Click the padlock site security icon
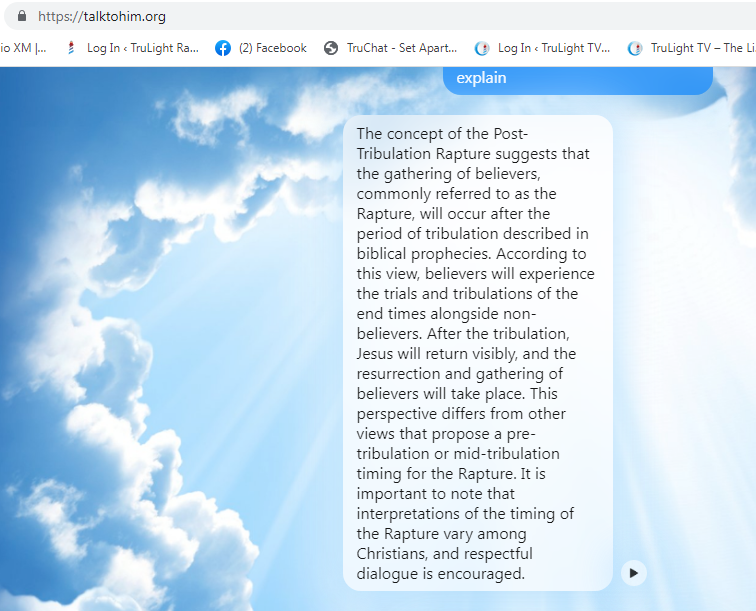Screen dimensions: 756x611 tap(22, 16)
